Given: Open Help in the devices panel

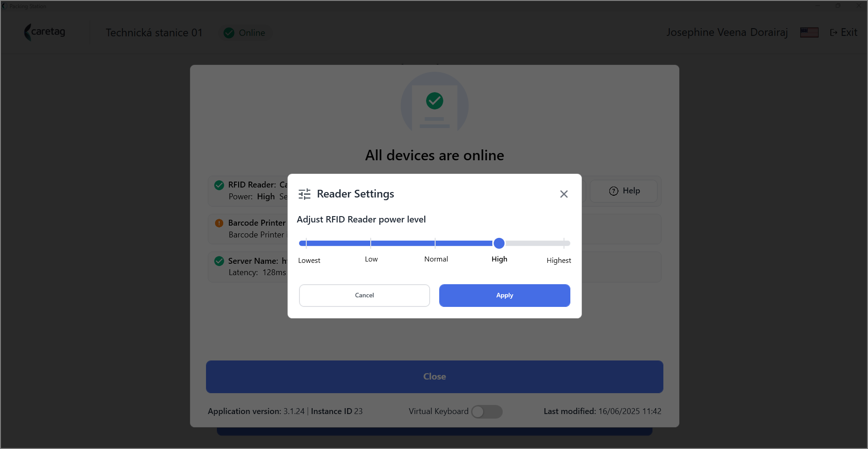Looking at the screenshot, I should coord(623,191).
